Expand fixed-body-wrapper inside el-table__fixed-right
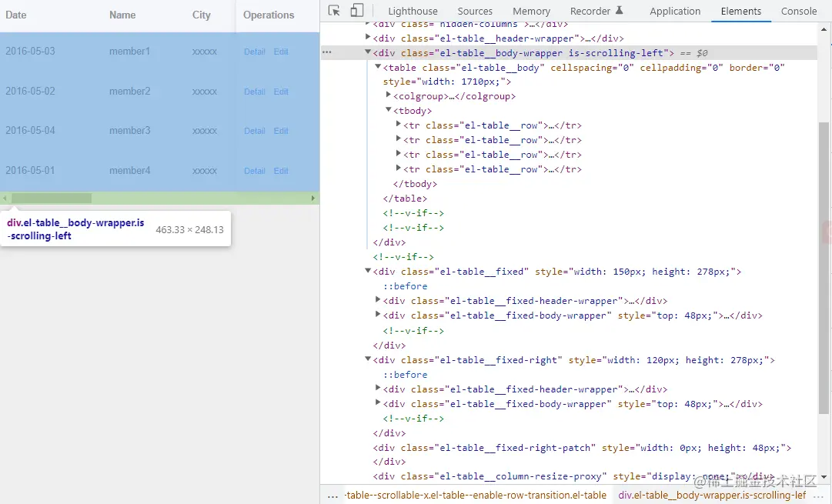Screen dimensions: 832x504 378,402
